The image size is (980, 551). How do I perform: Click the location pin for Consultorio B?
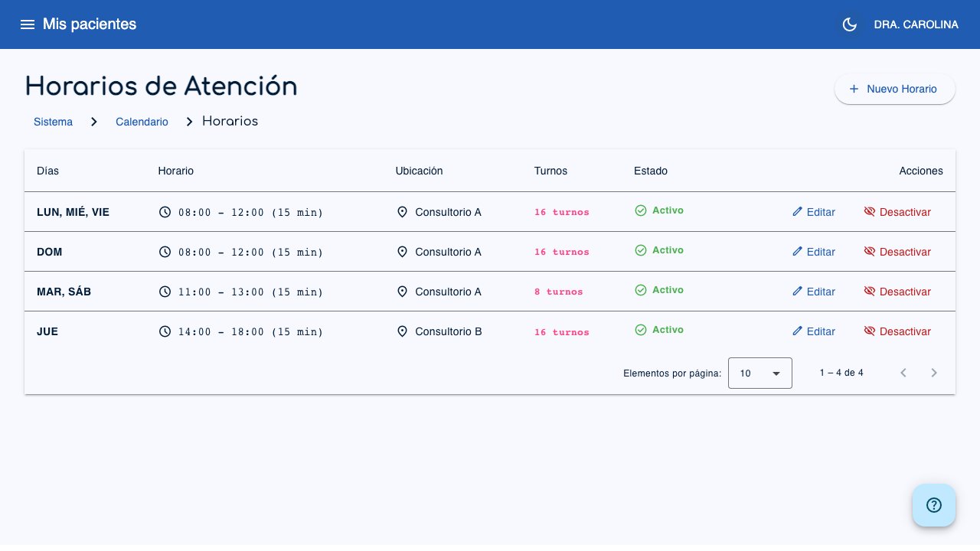coord(403,331)
